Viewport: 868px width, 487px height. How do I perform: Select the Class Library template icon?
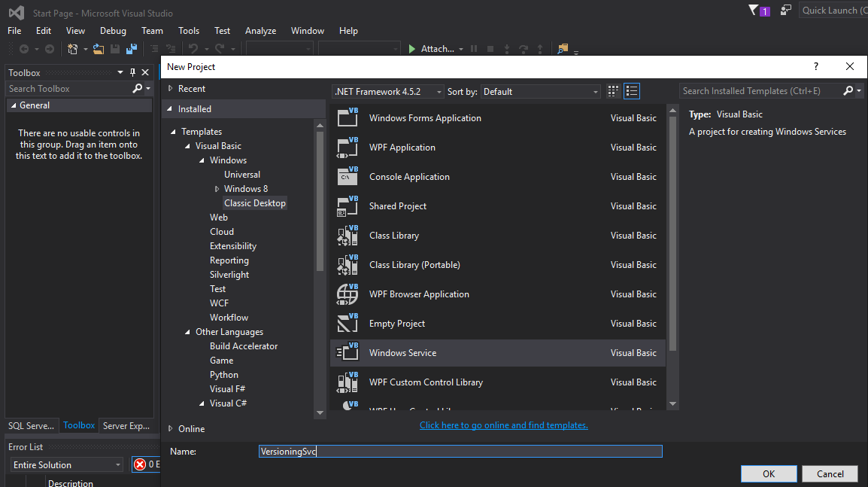point(348,235)
